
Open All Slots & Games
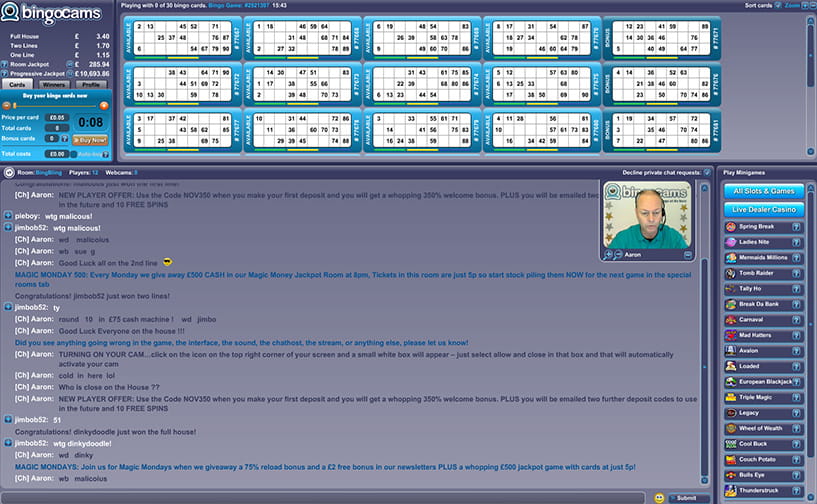(764, 191)
